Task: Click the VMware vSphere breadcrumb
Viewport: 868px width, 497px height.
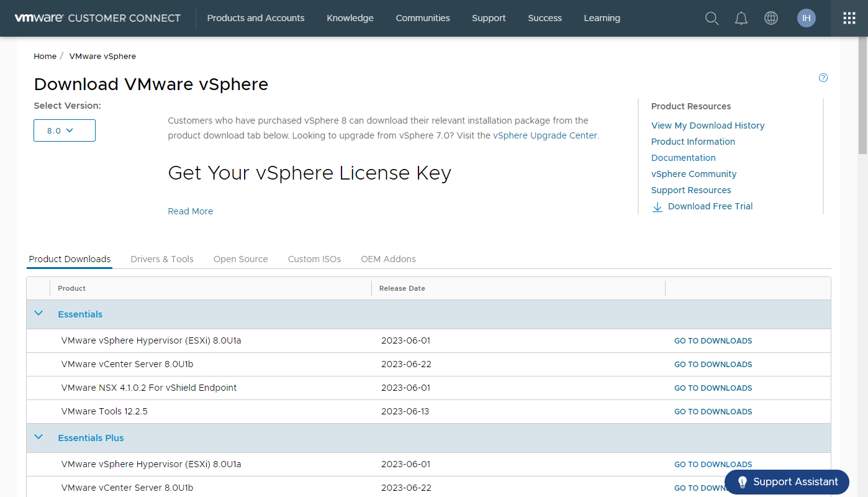Action: [x=102, y=56]
